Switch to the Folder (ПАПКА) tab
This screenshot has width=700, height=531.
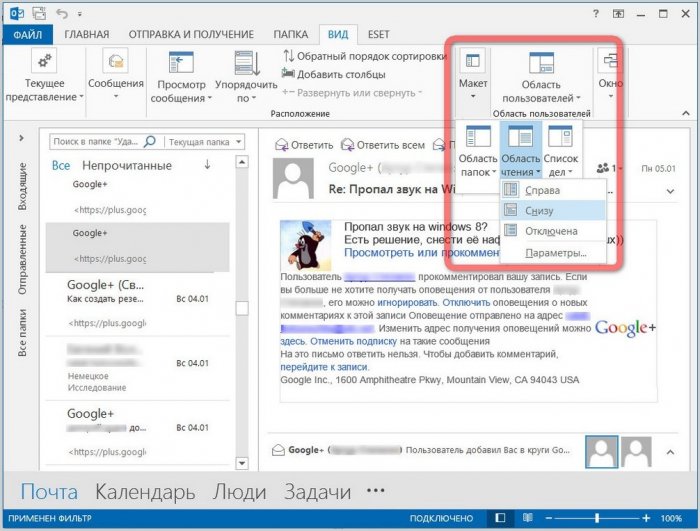[291, 34]
